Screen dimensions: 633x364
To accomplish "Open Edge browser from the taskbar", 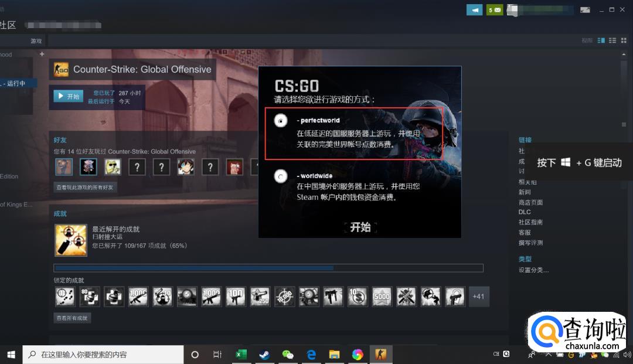I will tap(311, 355).
